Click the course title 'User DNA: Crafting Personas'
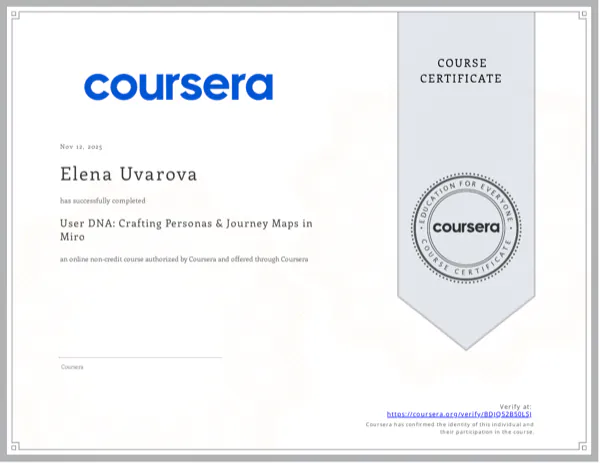Screen dimensions: 600x463 click(x=186, y=230)
